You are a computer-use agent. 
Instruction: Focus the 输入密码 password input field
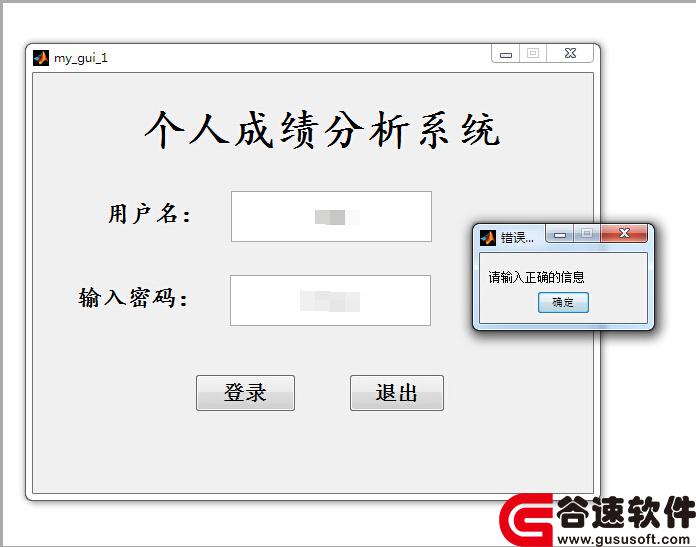pos(330,301)
